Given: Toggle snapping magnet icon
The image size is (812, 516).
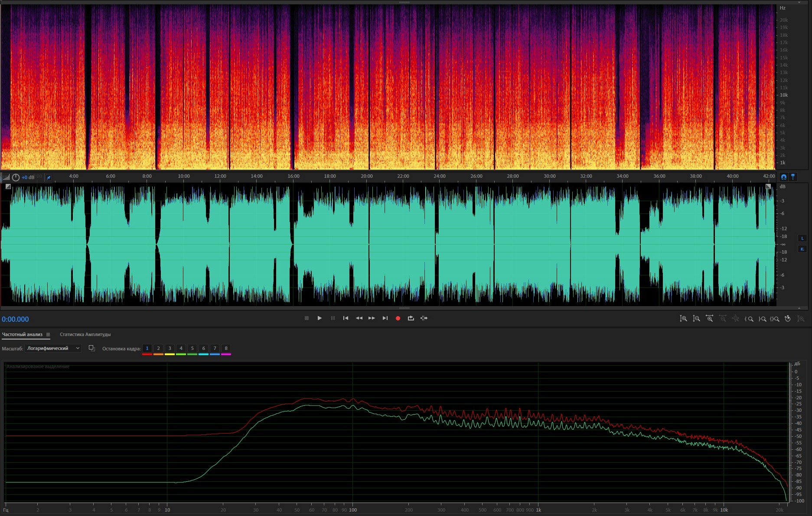Looking at the screenshot, I should coord(783,177).
